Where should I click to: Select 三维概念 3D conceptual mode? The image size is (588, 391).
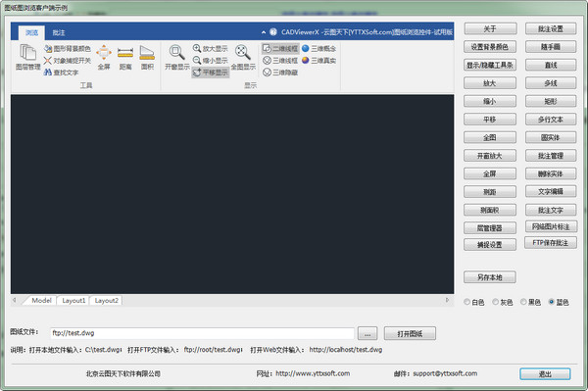[x=318, y=49]
